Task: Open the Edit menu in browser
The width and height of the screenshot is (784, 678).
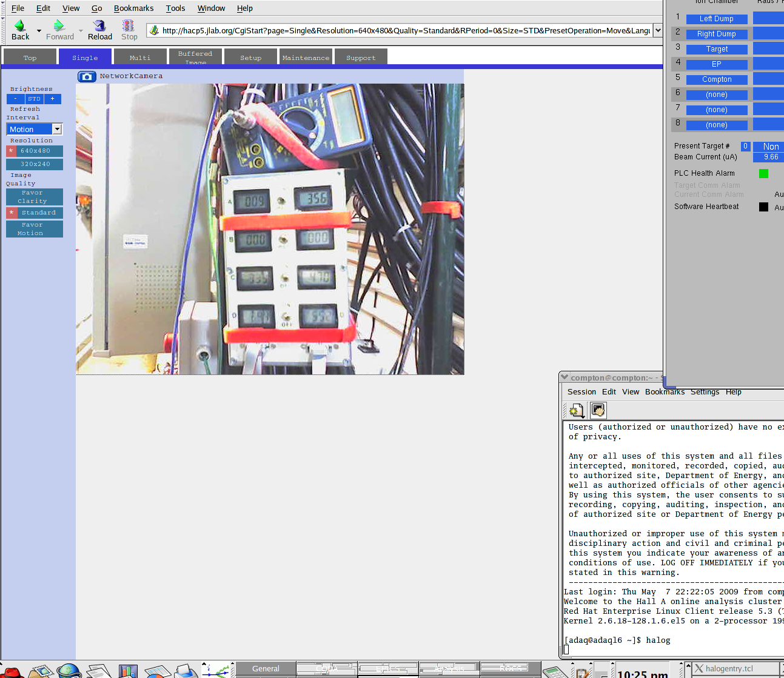Action: [x=43, y=8]
